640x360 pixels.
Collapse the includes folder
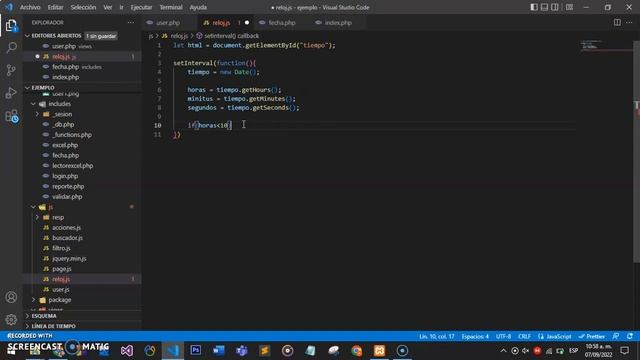34,104
